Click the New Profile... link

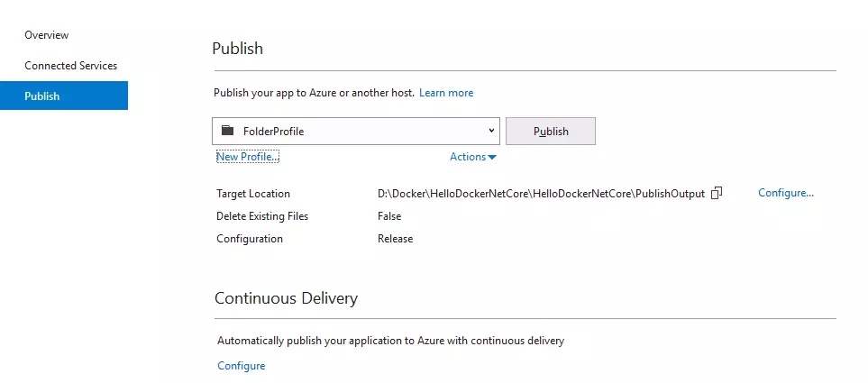[x=248, y=157]
